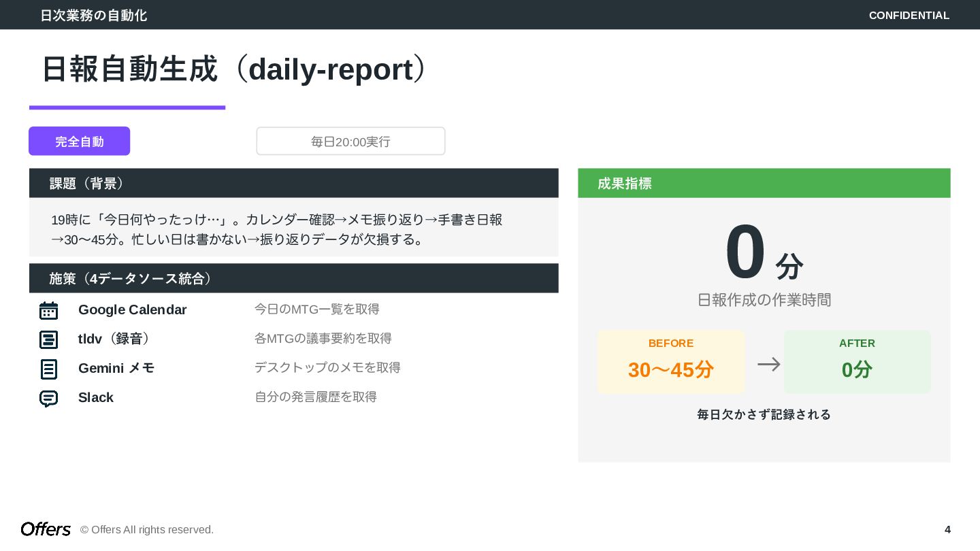This screenshot has width=980, height=551.
Task: Click the 日次業務の自動化 header text
Action: click(x=93, y=15)
